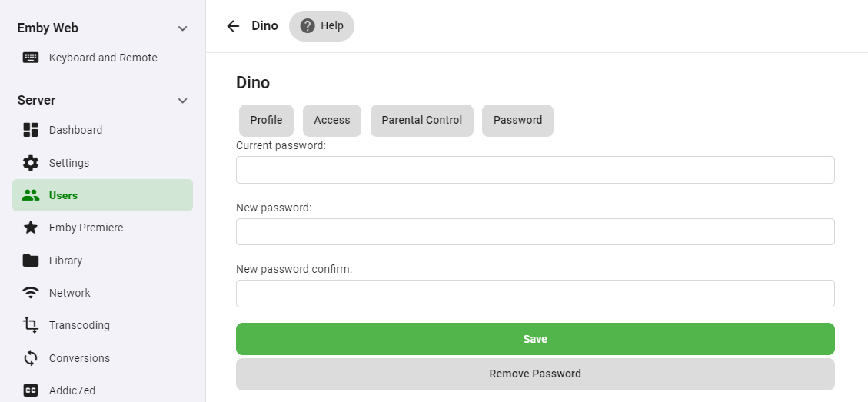Click the Emby Premiere star icon
This screenshot has width=868, height=402.
tap(31, 228)
